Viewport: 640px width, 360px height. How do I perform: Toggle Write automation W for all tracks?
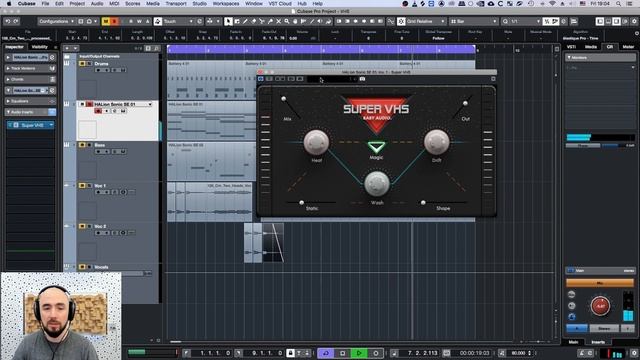[139, 21]
